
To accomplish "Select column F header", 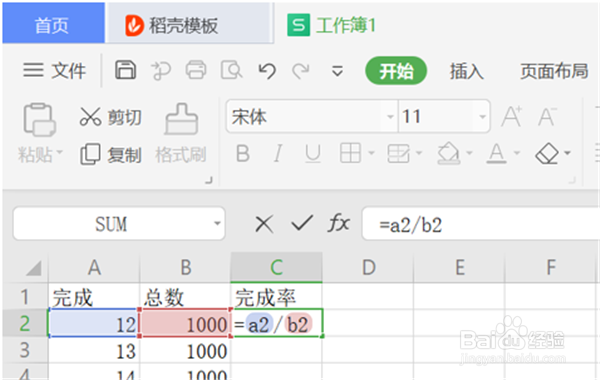I will [x=551, y=267].
